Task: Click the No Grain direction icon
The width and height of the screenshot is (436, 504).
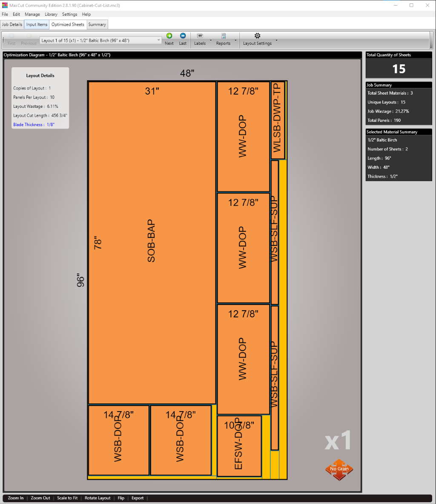Action: [x=339, y=469]
